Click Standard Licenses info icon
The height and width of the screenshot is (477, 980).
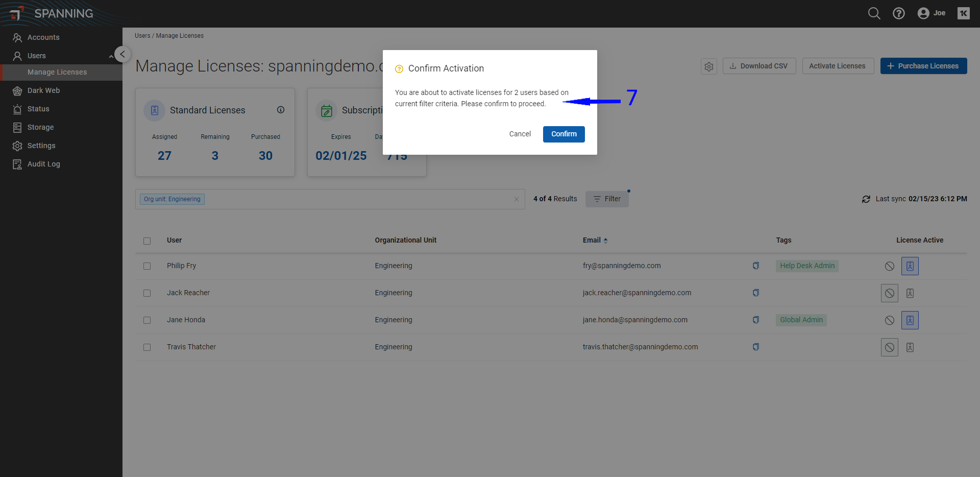point(281,110)
